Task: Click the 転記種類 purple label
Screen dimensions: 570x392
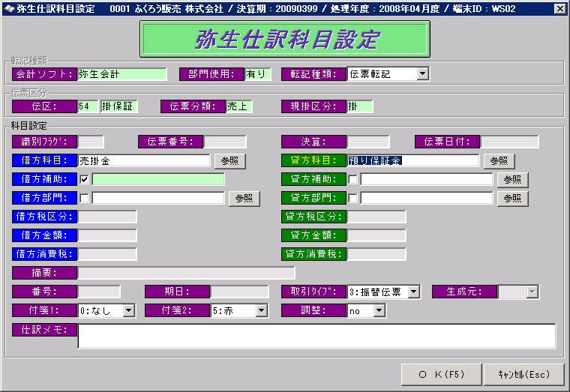Action: 313,74
